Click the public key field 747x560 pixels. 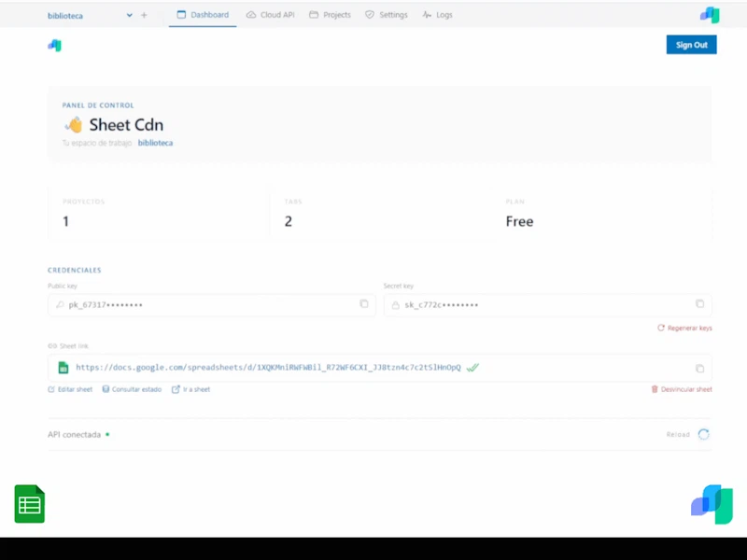tap(212, 305)
